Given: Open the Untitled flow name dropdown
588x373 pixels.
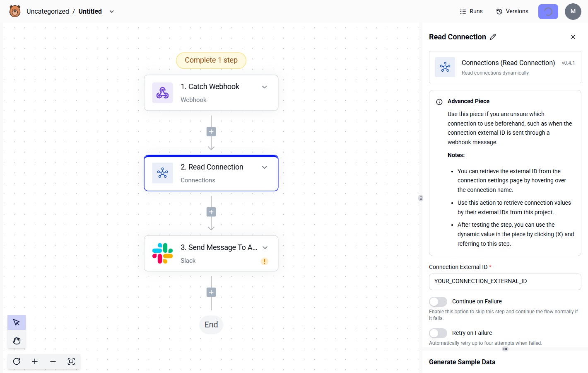Looking at the screenshot, I should (111, 11).
